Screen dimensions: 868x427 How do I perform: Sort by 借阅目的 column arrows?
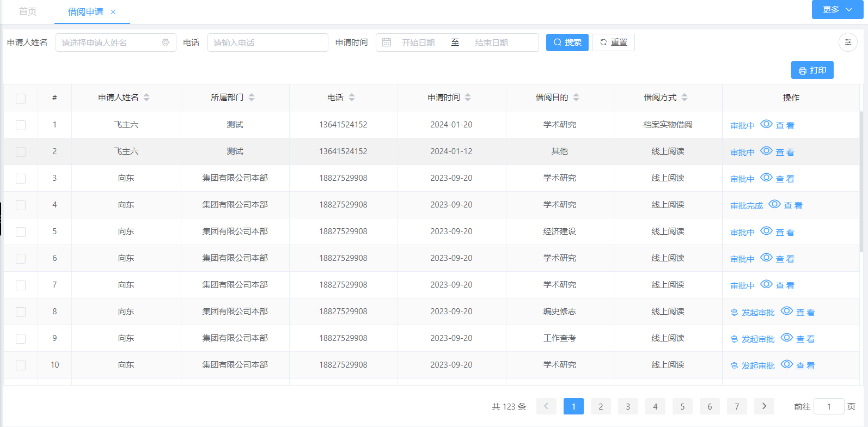point(576,97)
